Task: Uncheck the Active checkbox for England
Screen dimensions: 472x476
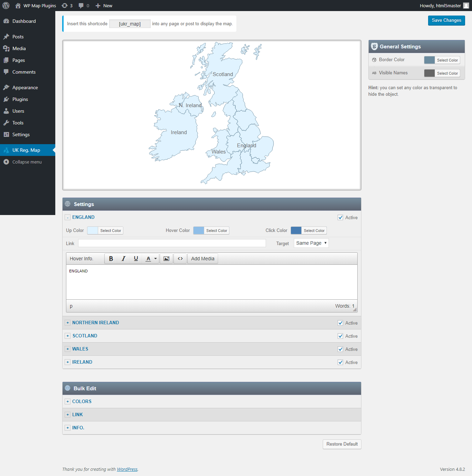Action: [340, 217]
